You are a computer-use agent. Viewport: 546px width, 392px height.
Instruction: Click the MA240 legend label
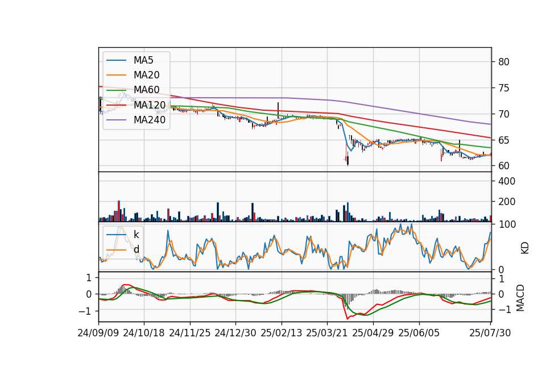pos(150,120)
